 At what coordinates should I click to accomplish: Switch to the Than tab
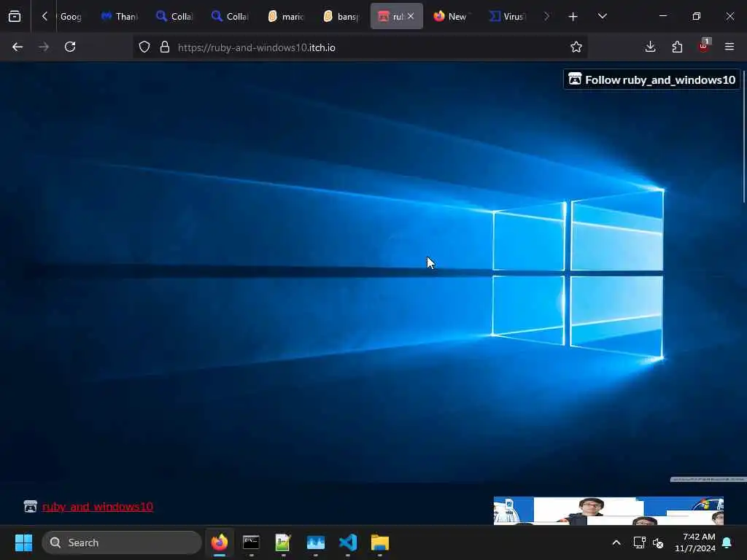click(120, 17)
